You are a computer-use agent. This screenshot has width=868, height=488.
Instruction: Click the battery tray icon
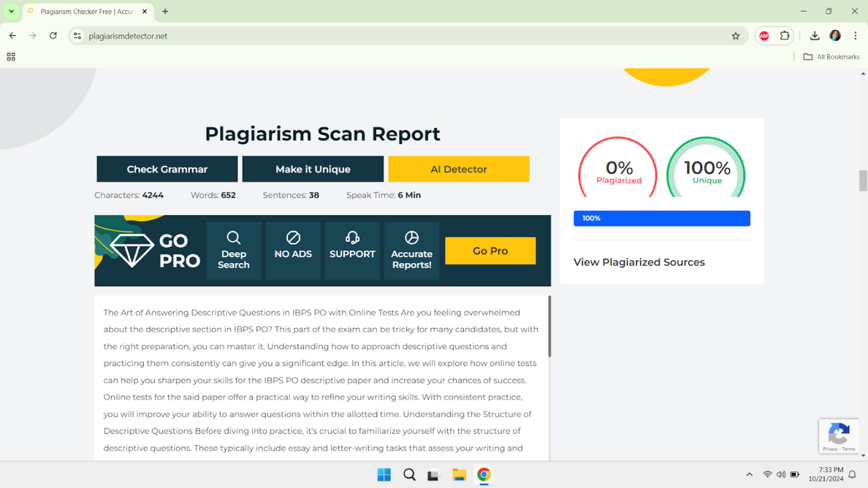tap(795, 475)
